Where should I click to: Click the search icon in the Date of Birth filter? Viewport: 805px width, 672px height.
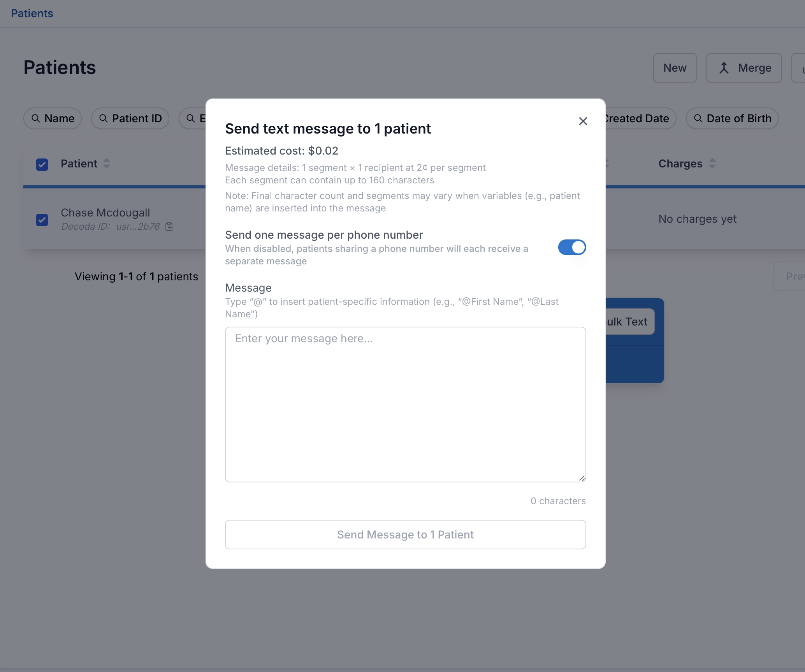(698, 118)
